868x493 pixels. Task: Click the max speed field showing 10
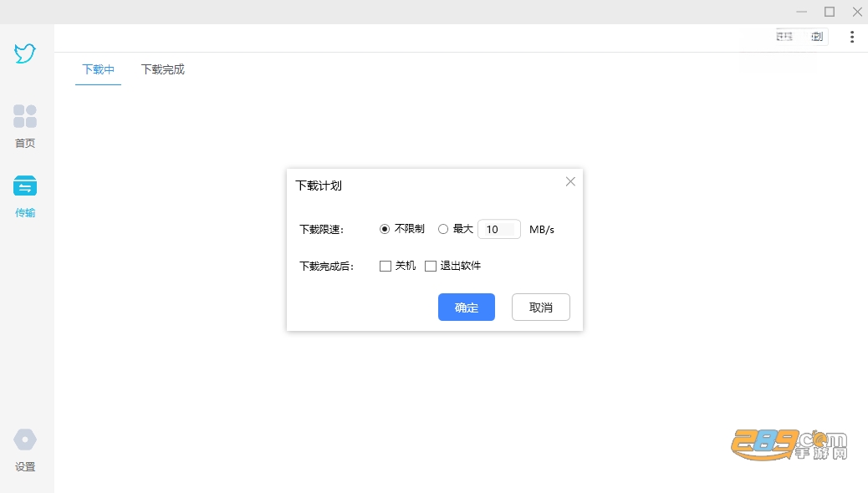click(x=498, y=229)
